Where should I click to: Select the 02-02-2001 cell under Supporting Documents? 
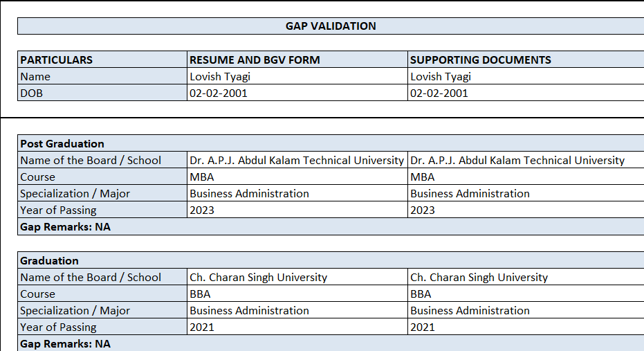(x=524, y=93)
